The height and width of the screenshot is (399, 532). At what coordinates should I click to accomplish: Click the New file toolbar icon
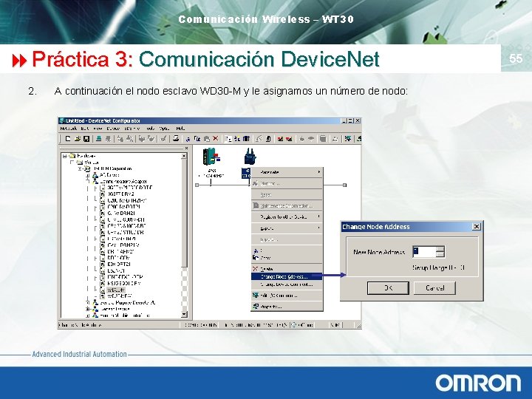[67, 138]
